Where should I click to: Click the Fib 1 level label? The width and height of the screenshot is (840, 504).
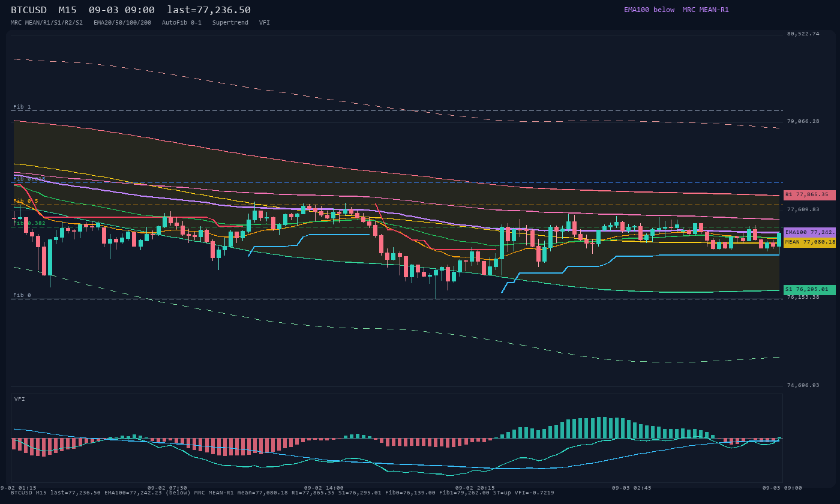pos(22,107)
